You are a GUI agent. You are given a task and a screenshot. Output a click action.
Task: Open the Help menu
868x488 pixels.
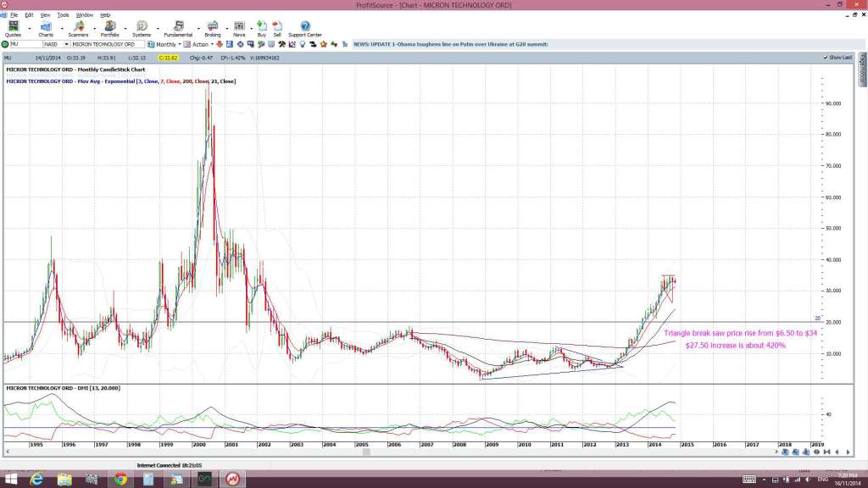point(105,15)
